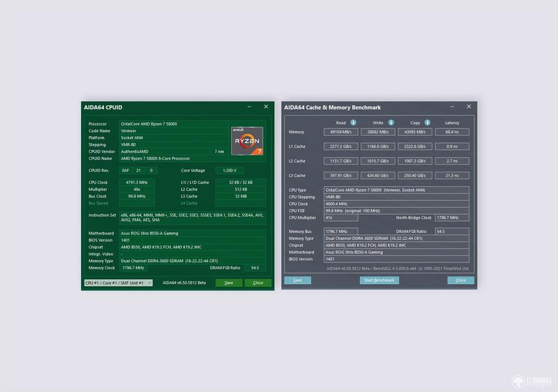Screen dimensions: 558x392
Task: Click Motherboard value in CPUID window
Action: pyautogui.click(x=193, y=234)
